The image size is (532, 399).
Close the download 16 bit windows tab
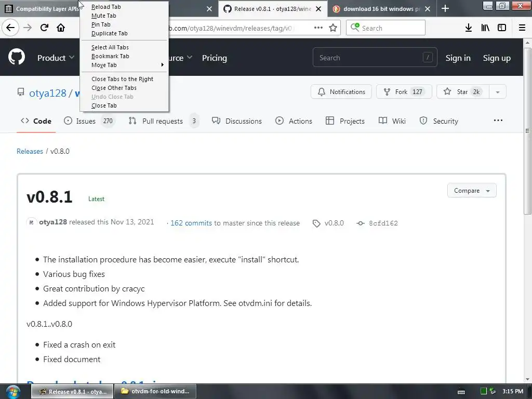(x=428, y=9)
